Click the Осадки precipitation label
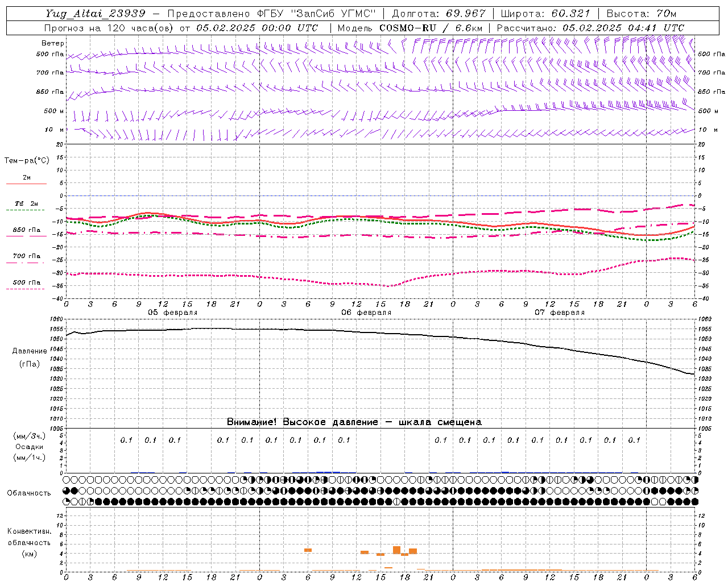This screenshot has height=582, width=728. coord(30,447)
